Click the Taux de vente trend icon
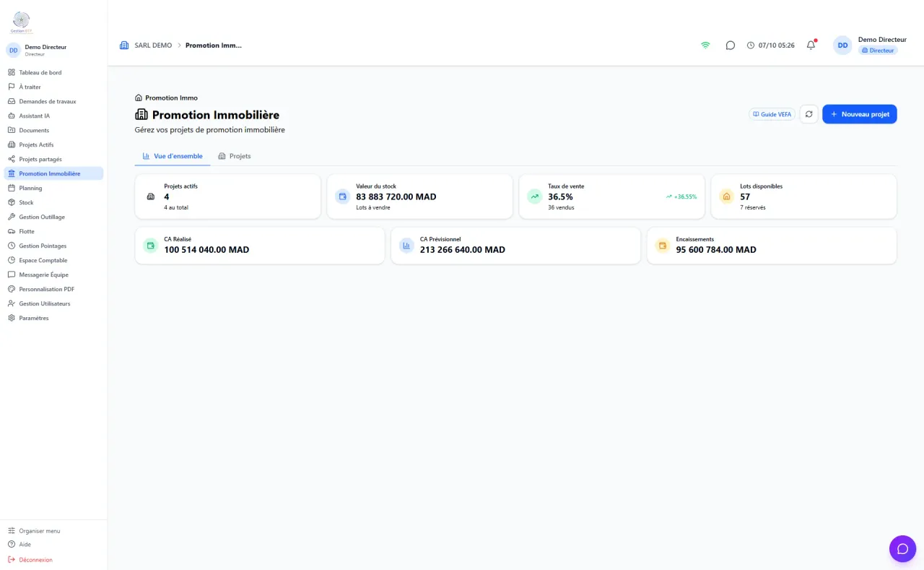The height and width of the screenshot is (570, 924). pyautogui.click(x=534, y=197)
